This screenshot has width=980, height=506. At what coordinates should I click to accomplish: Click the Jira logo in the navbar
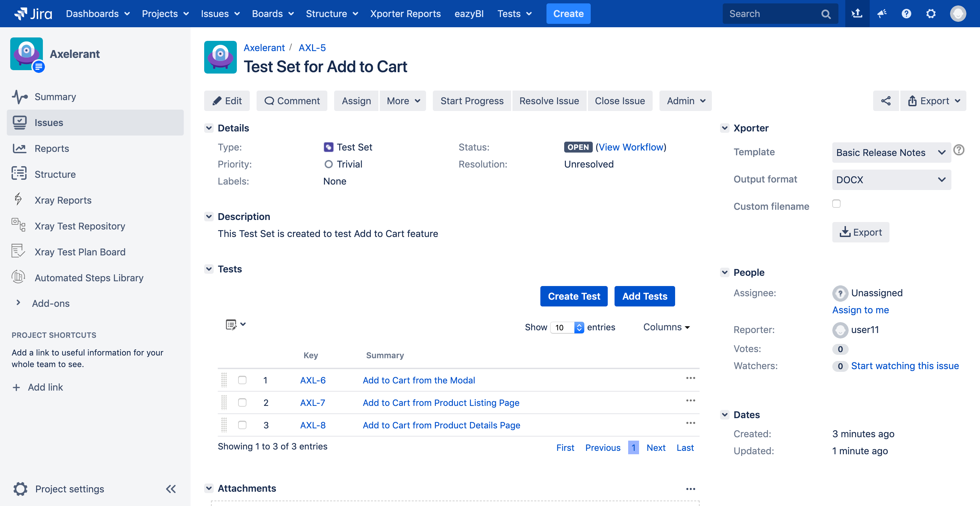point(32,13)
